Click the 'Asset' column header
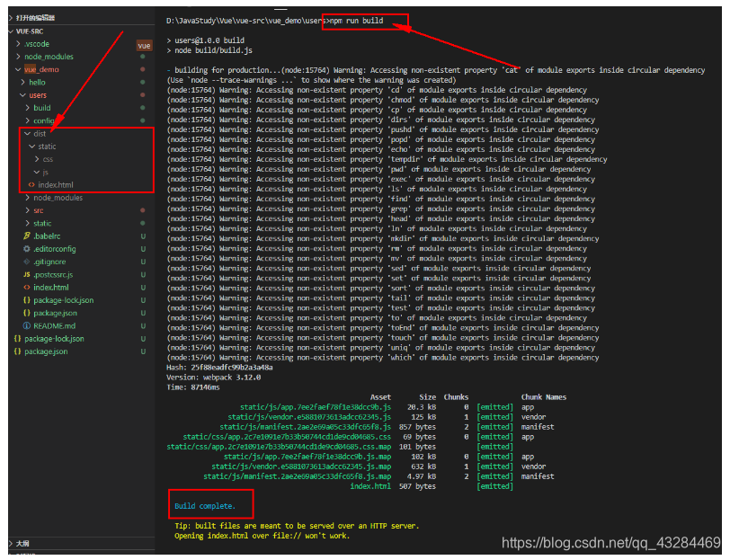Screen dimensions: 730x560 click(x=380, y=397)
